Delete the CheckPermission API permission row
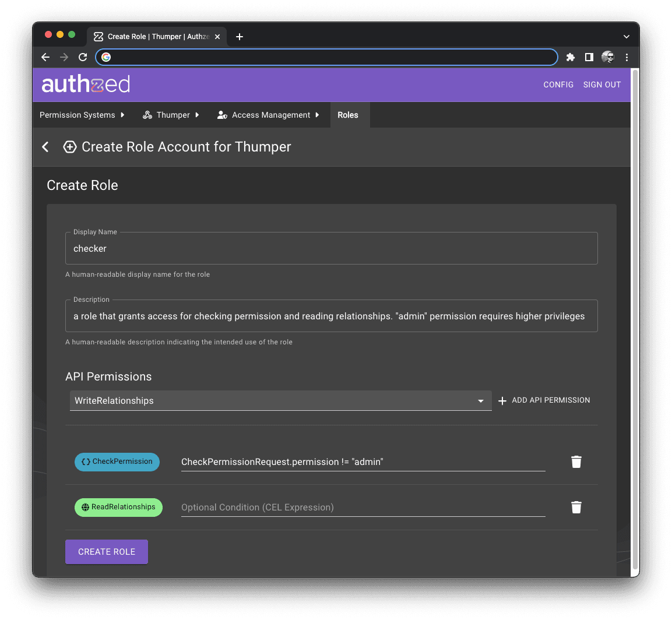 tap(576, 462)
